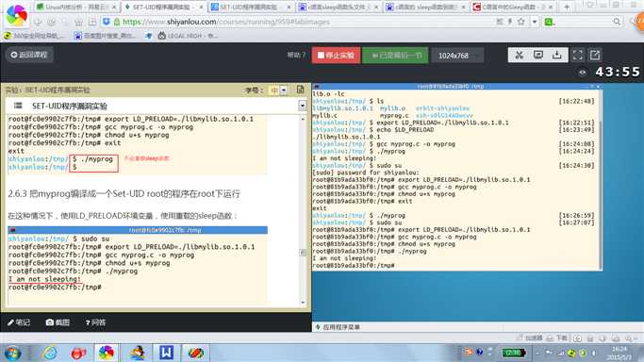
Task: Click the green battery tray indicator
Action: pyautogui.click(x=513, y=353)
